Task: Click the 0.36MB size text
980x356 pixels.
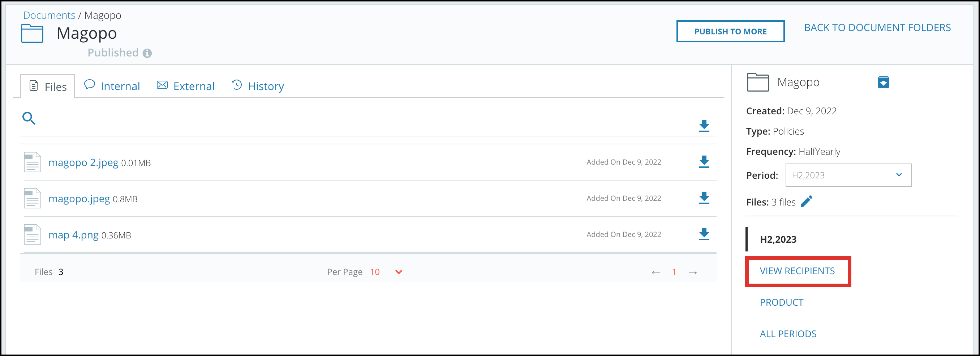Action: (x=116, y=236)
